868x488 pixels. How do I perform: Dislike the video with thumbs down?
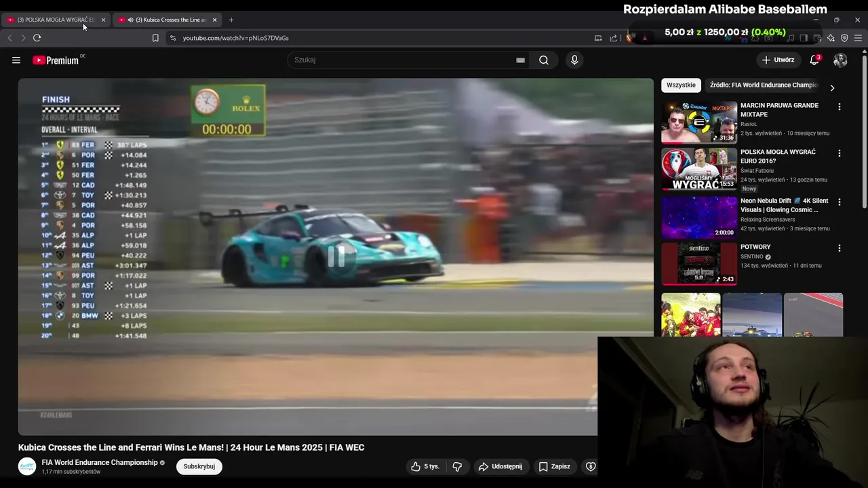pyautogui.click(x=457, y=466)
